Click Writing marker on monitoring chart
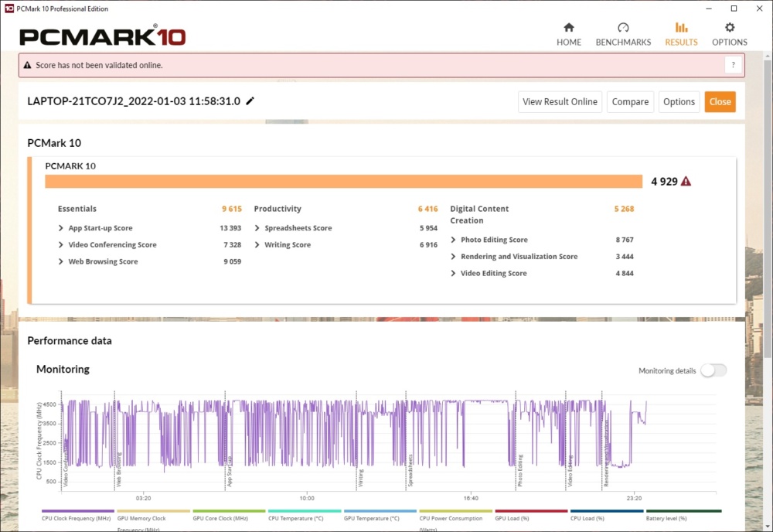The image size is (773, 532). pyautogui.click(x=360, y=478)
